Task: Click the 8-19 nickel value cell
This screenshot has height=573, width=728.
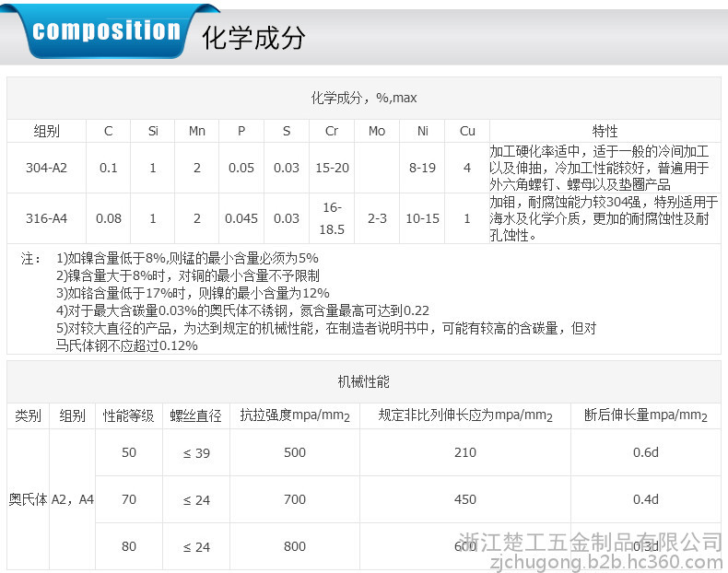Action: tap(422, 168)
